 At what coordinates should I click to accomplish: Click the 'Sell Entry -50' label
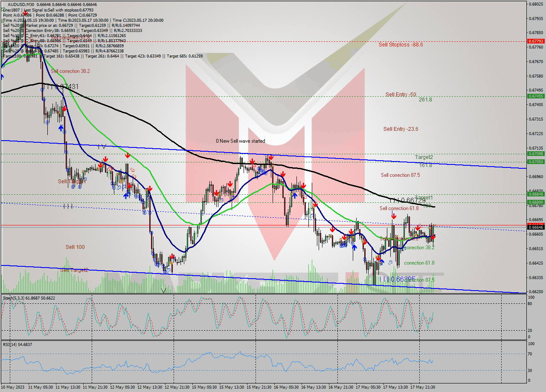401,94
